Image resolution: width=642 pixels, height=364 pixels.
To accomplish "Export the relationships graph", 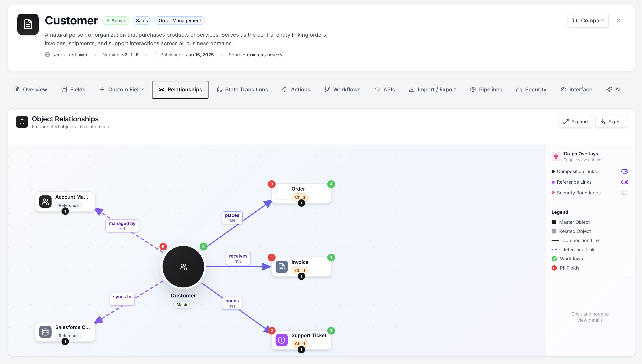I will (611, 122).
